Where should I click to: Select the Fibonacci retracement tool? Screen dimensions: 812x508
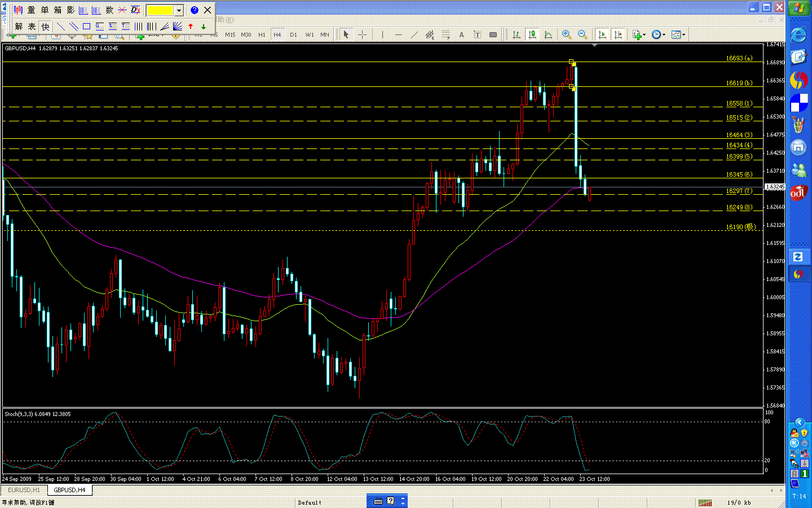pos(445,35)
